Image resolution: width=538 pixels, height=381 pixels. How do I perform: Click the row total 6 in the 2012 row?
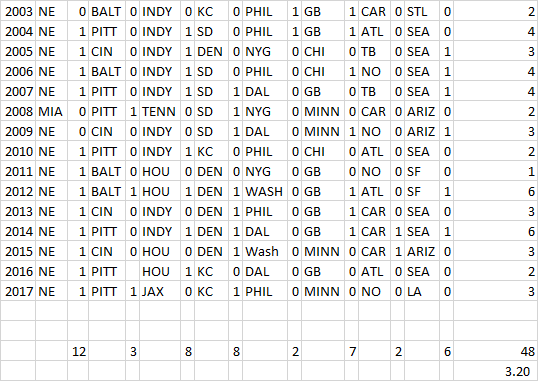point(495,192)
